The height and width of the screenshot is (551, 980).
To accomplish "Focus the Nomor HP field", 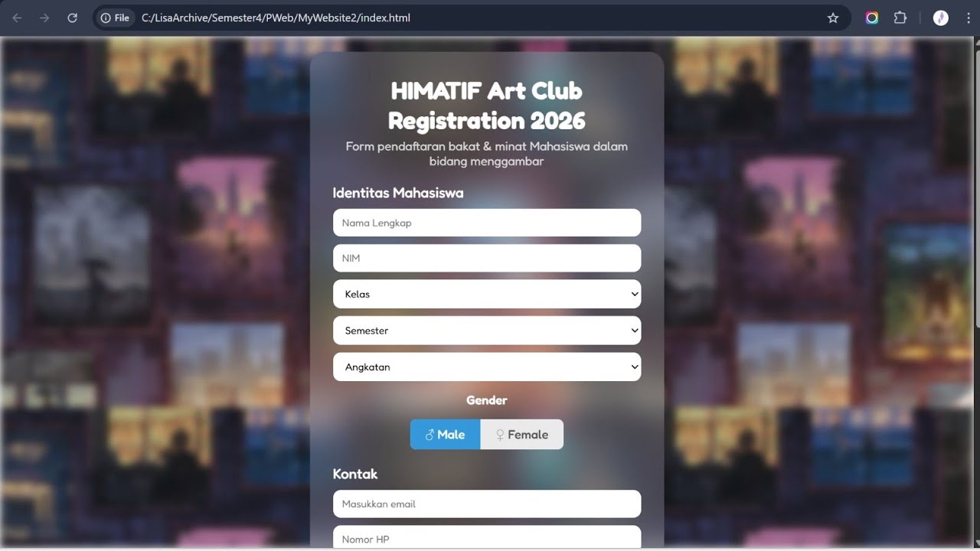I will pos(487,536).
